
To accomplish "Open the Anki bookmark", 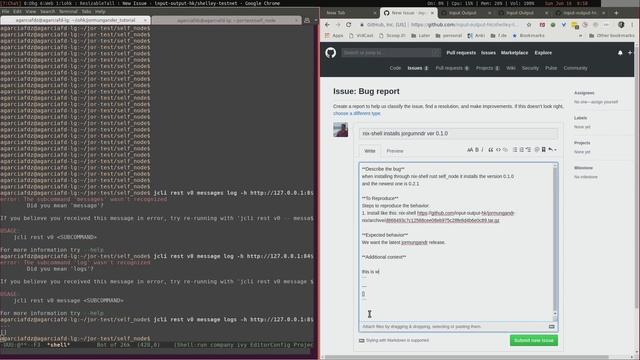I will [476, 36].
